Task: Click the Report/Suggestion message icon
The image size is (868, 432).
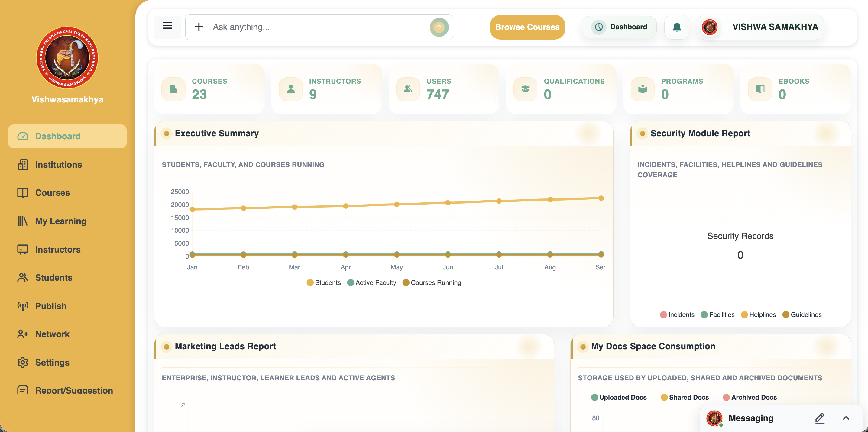Action: point(23,390)
